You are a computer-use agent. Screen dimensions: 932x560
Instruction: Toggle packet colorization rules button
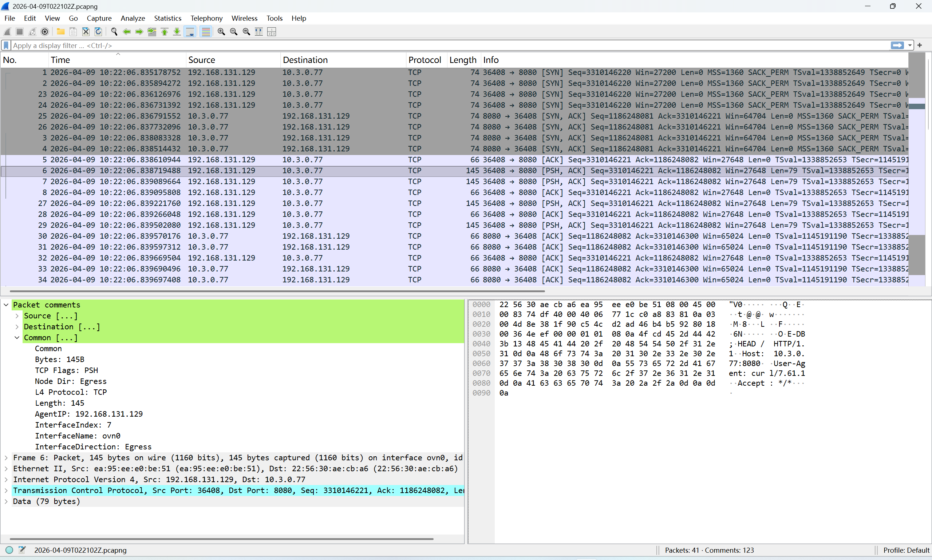pyautogui.click(x=206, y=32)
